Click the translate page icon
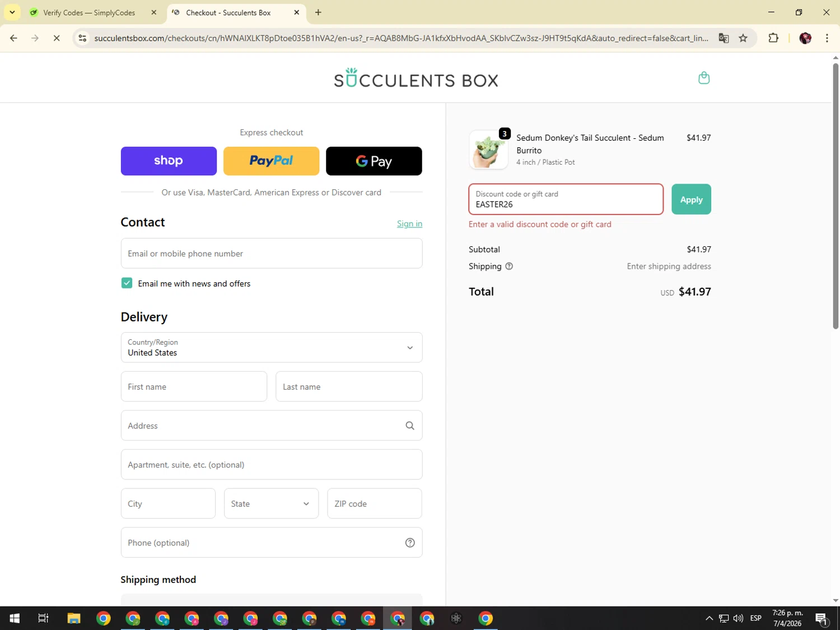840x630 pixels. 724,38
